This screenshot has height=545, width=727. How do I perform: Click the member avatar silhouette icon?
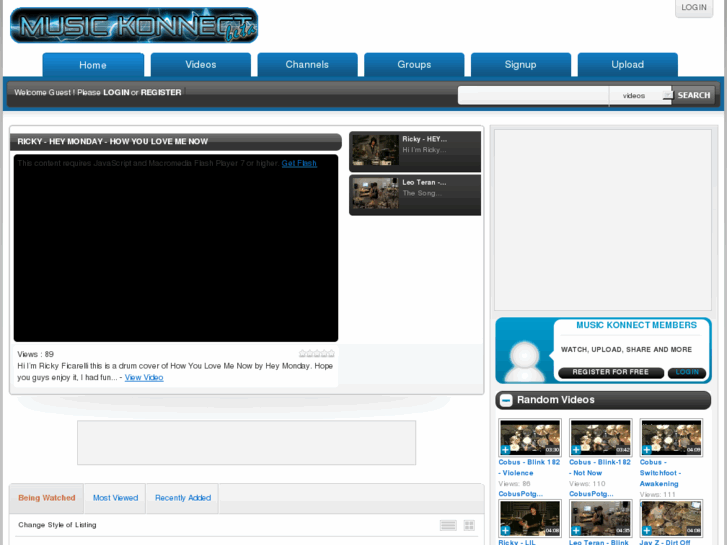525,361
